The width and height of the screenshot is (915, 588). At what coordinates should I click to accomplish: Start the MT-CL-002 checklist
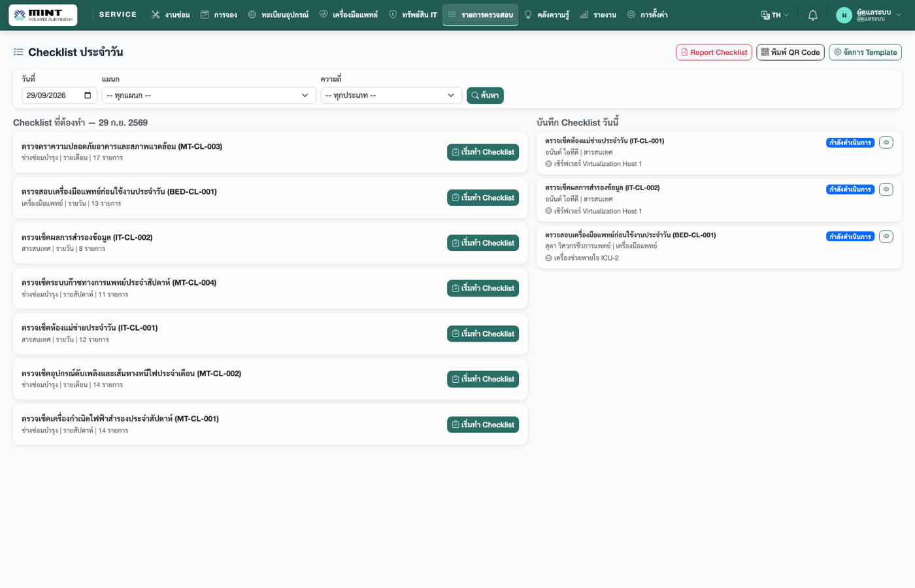(483, 379)
